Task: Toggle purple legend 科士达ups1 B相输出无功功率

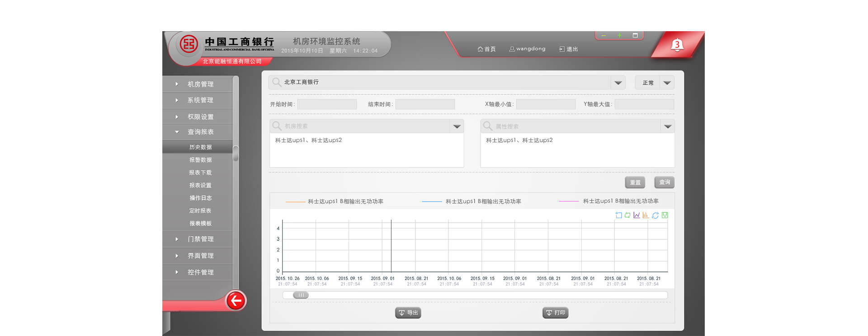Action: tap(609, 201)
